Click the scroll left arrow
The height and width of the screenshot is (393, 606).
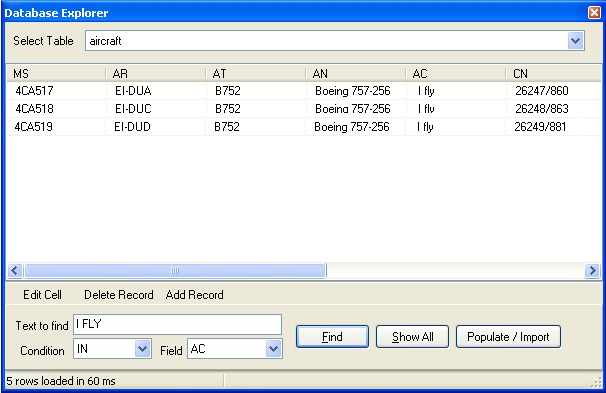(x=15, y=271)
